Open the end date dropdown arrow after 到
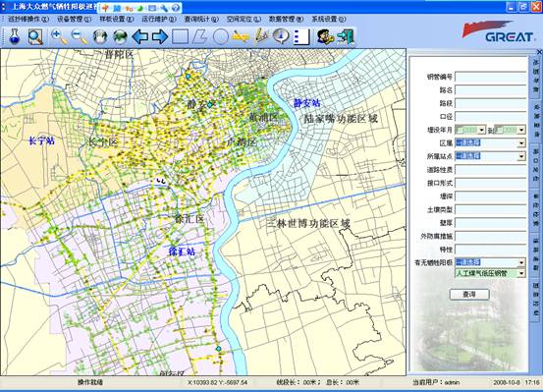 521,130
